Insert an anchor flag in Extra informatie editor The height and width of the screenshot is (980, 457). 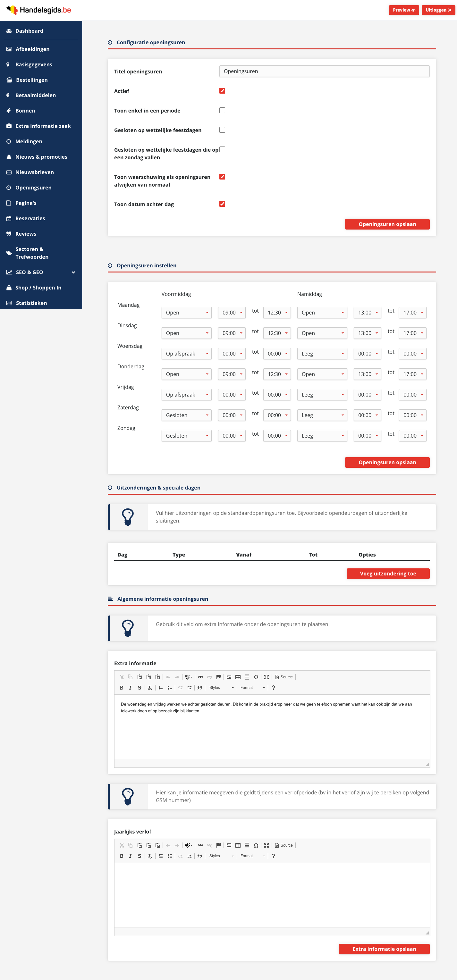tap(218, 677)
